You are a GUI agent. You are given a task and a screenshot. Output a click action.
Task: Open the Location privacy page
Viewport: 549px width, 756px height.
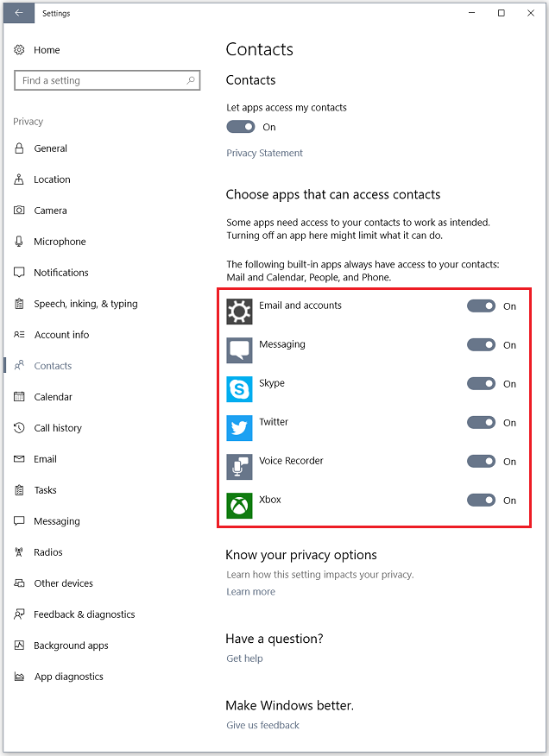(52, 180)
